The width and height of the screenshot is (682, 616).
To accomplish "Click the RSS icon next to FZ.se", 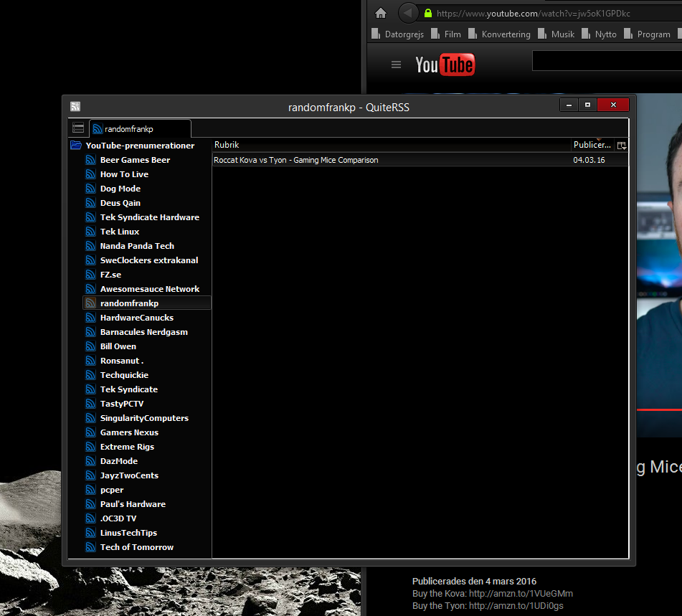I will pyautogui.click(x=90, y=275).
